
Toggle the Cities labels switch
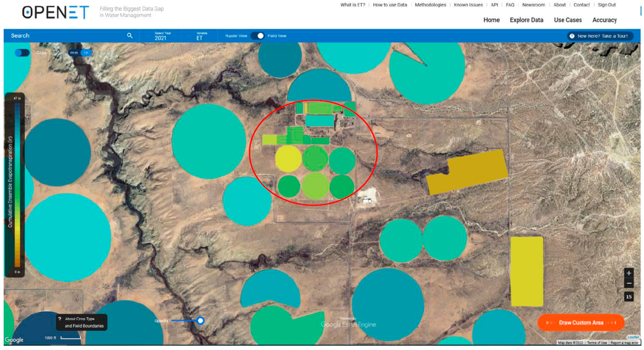[22, 53]
